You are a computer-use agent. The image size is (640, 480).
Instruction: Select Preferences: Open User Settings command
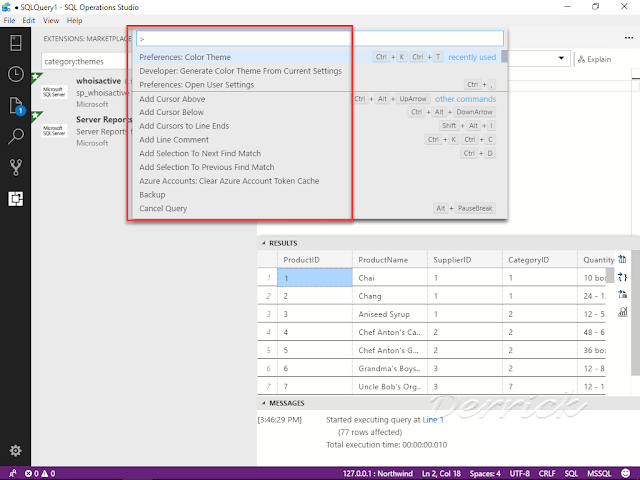[x=317, y=85]
